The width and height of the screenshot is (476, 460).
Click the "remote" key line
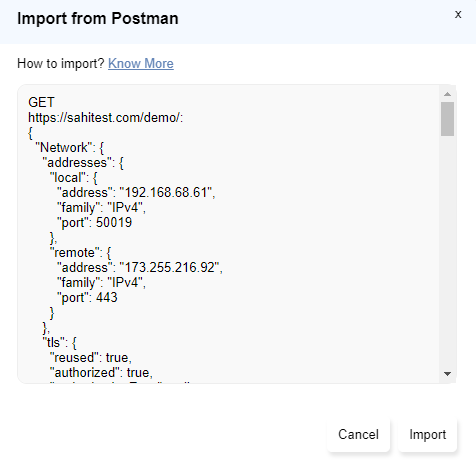point(80,253)
